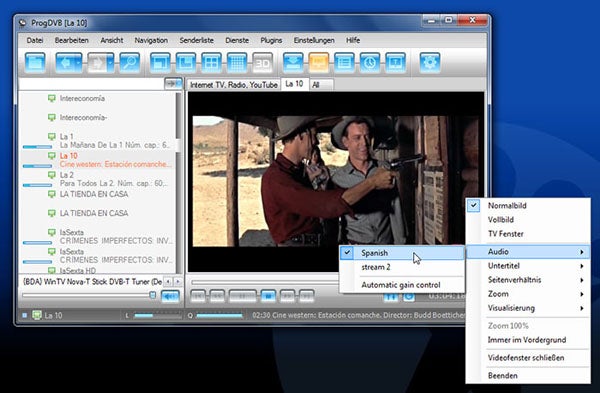Click the volume slider handle
600x393 pixels.
(152, 295)
